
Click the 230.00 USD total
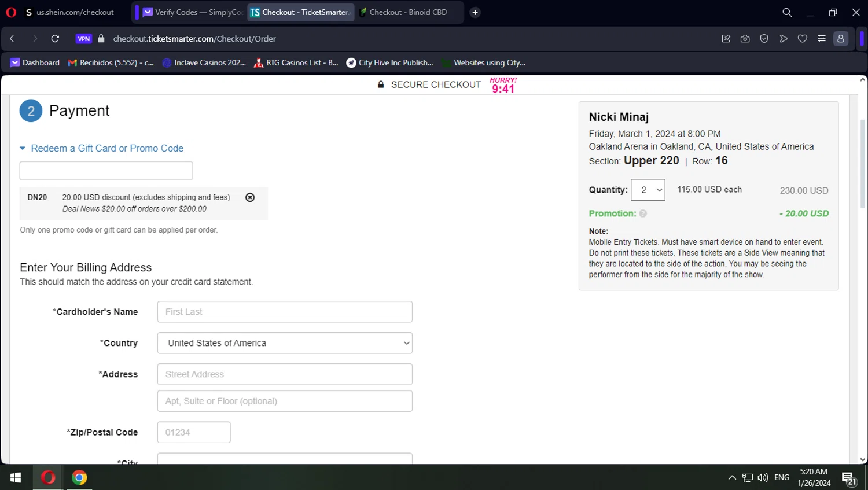[804, 190]
